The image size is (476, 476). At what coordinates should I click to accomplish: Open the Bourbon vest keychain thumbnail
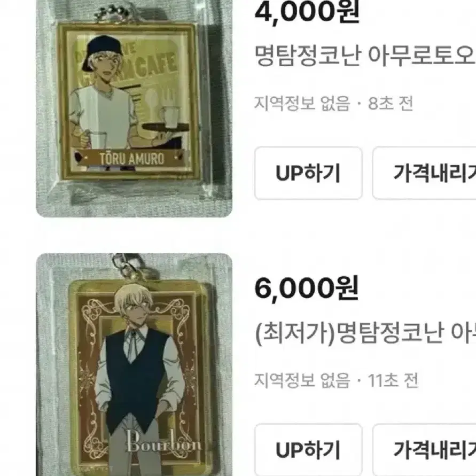point(134,364)
